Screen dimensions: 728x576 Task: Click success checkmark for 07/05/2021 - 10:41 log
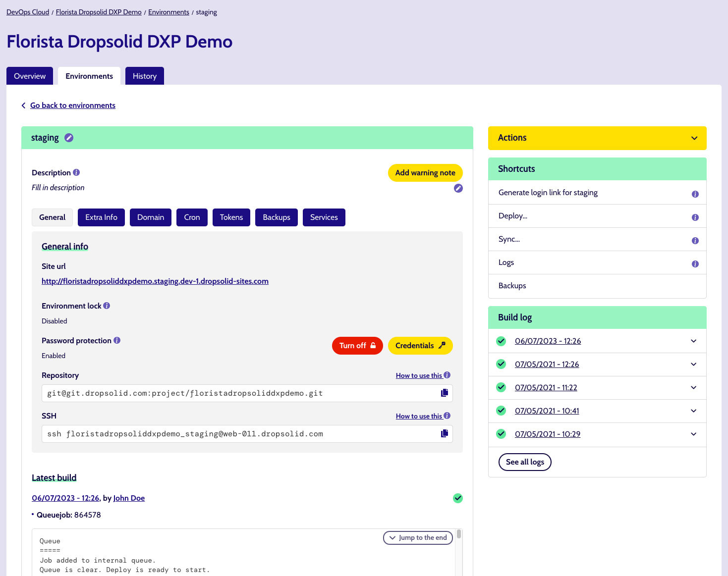pos(501,411)
